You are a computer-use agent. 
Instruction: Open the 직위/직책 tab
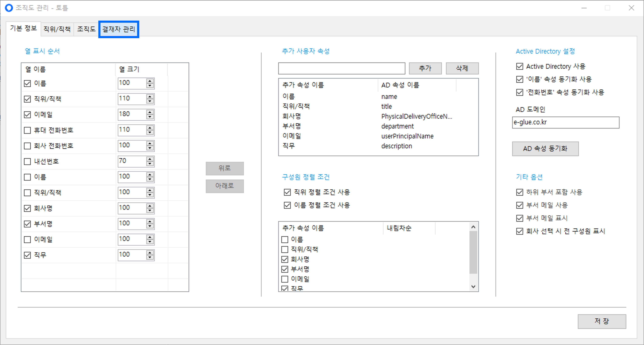57,29
